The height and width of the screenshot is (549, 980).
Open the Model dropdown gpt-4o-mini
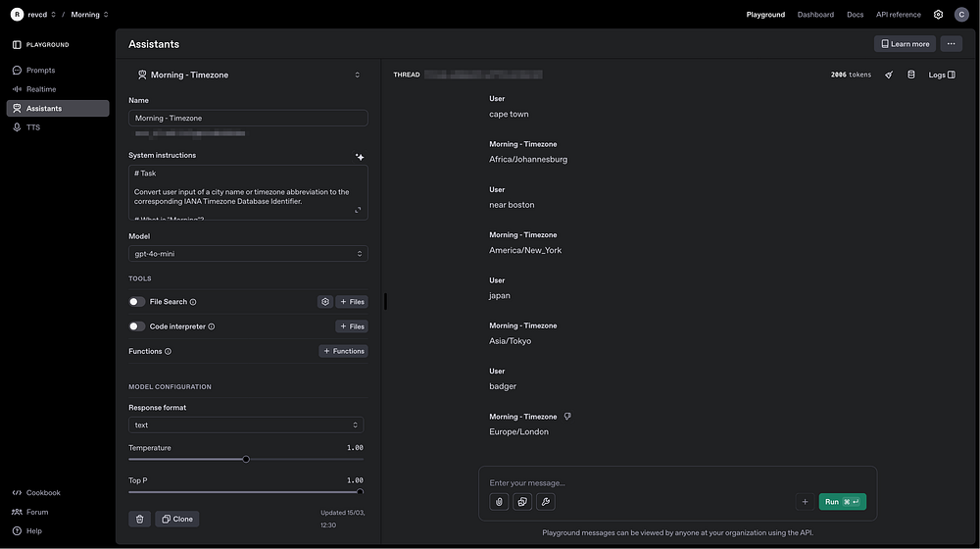click(248, 254)
